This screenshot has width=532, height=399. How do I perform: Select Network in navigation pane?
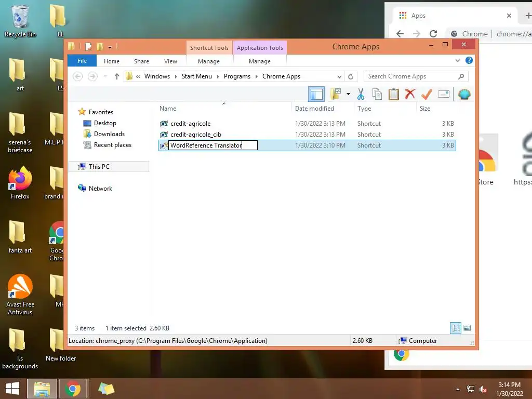[x=100, y=188]
